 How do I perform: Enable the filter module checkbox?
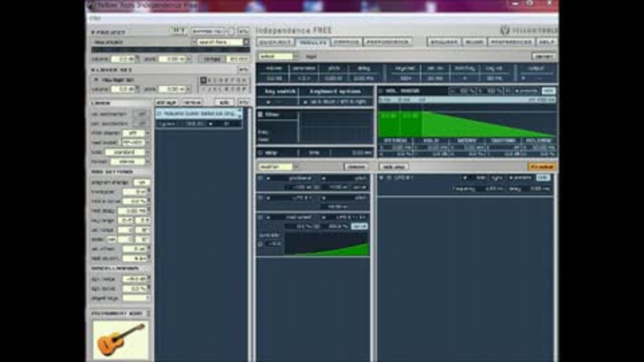pyautogui.click(x=260, y=115)
